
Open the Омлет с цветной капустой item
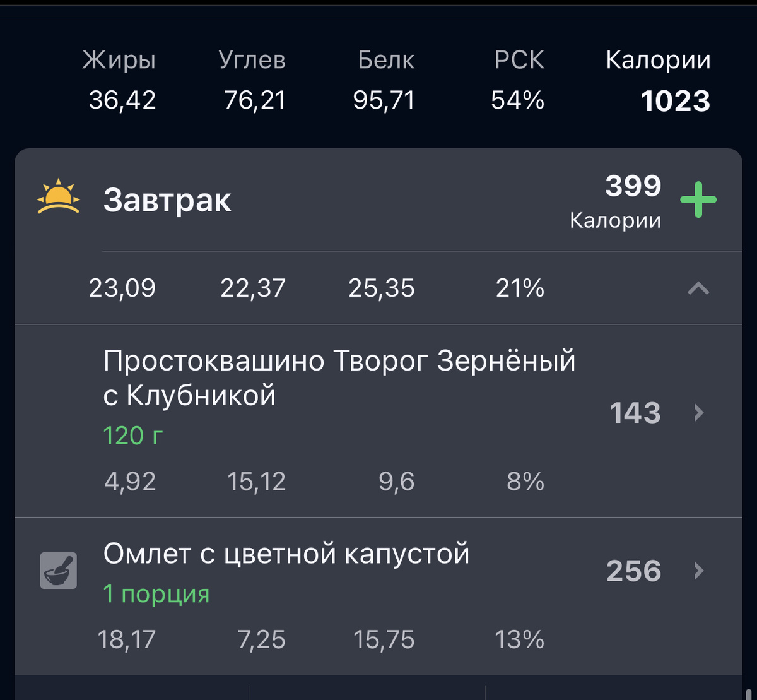(x=287, y=553)
